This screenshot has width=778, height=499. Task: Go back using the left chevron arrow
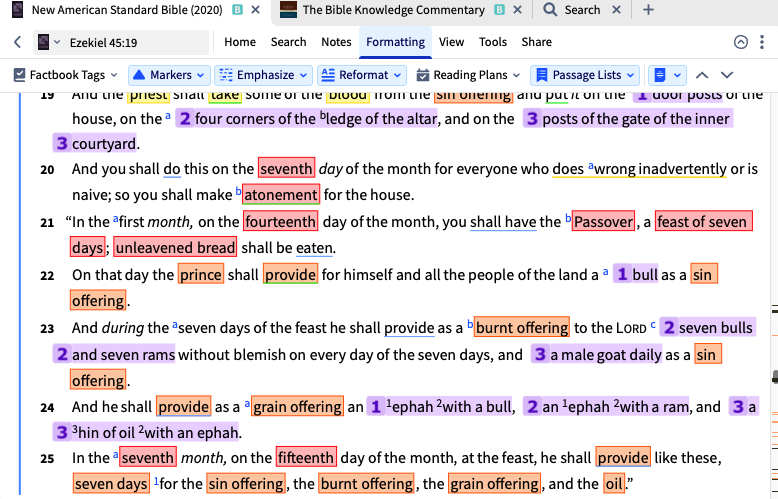(x=17, y=42)
